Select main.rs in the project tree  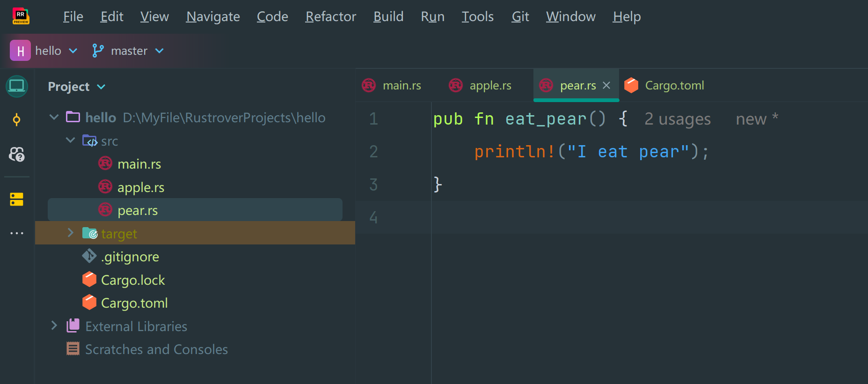(139, 164)
